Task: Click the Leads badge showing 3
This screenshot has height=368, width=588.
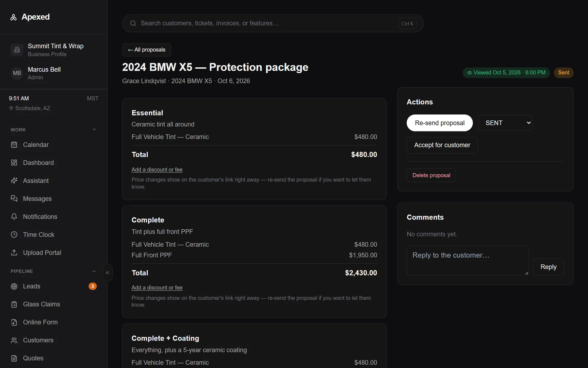Action: [92, 286]
